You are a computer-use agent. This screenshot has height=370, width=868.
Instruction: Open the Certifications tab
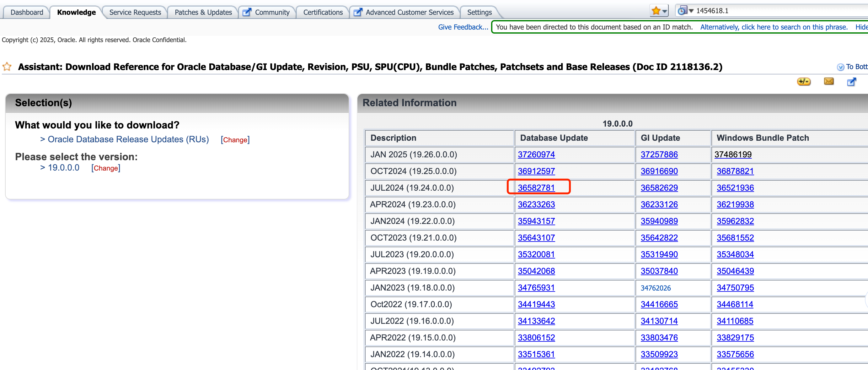click(x=323, y=12)
